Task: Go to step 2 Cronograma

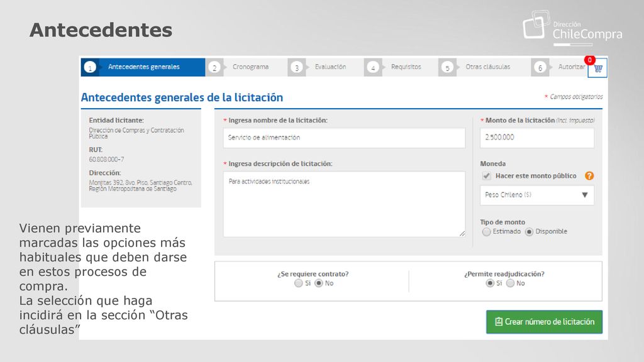Action: pyautogui.click(x=247, y=67)
